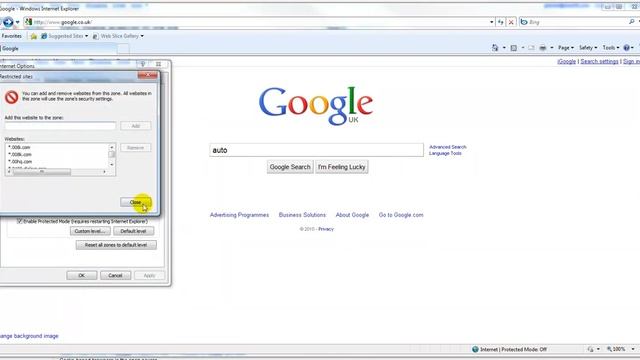The image size is (640, 360).
Task: Open the zoom level 100% dropdown arrow
Action: (633, 349)
